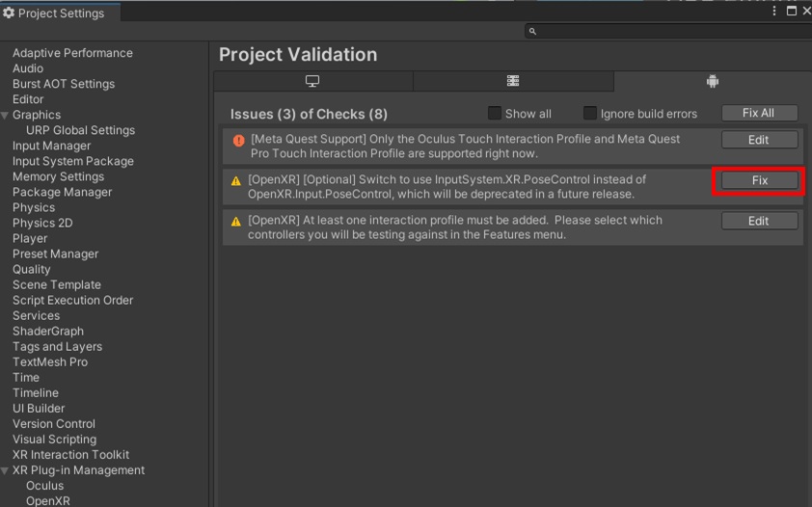Screen dimensions: 812x507
Task: Click the Fix All button
Action: pos(759,114)
